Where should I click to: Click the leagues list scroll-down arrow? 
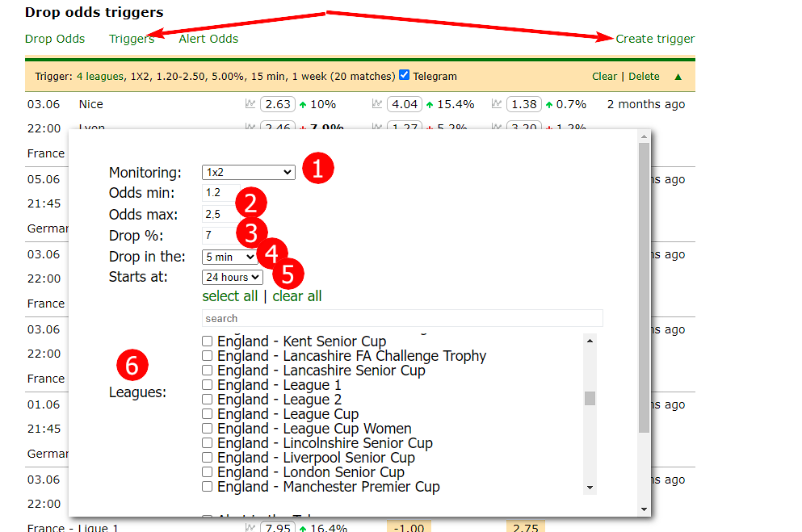[590, 488]
